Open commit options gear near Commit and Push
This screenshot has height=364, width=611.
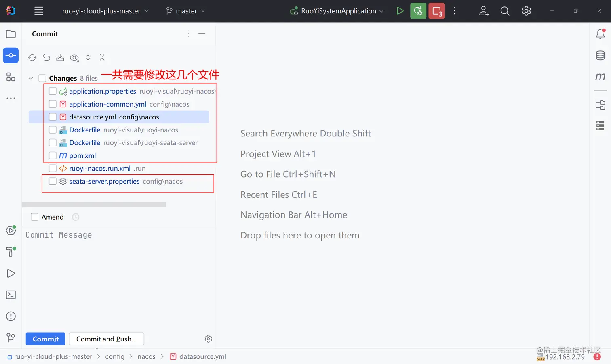[x=209, y=339]
